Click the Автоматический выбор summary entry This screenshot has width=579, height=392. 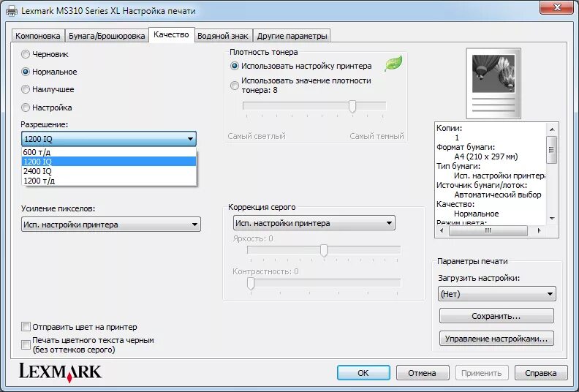click(x=498, y=195)
